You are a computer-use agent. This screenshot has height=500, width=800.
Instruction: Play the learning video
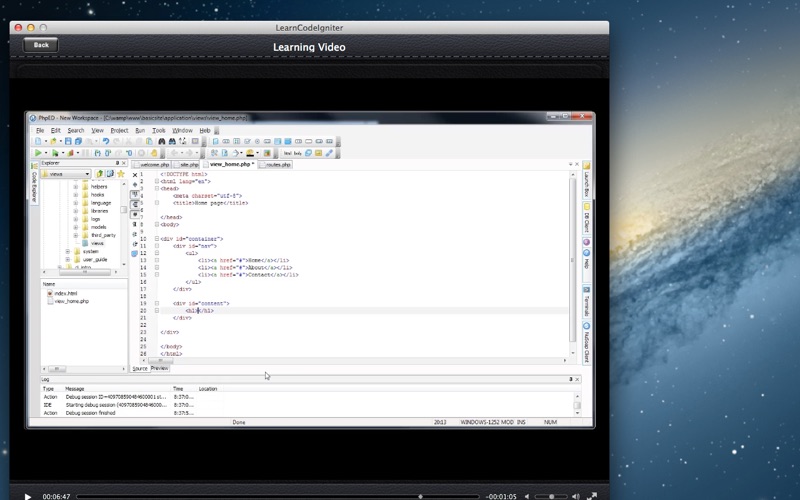click(x=28, y=496)
